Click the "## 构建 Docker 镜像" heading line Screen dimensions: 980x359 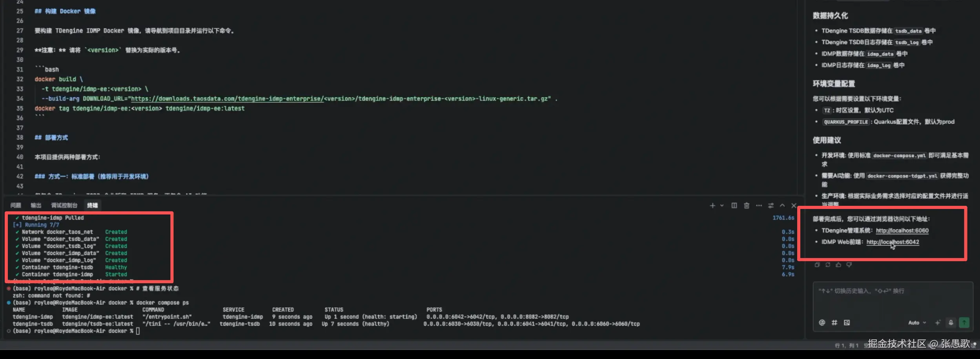pyautogui.click(x=65, y=11)
